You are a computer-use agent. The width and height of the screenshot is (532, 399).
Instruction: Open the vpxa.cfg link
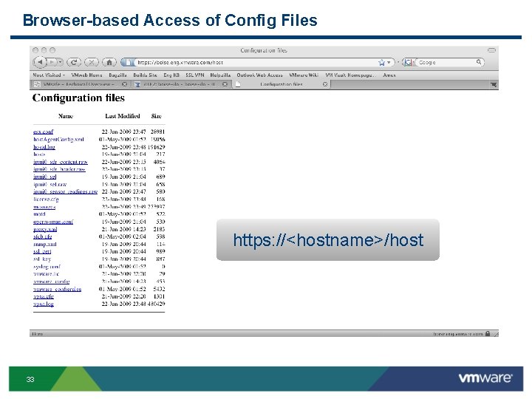(44, 296)
